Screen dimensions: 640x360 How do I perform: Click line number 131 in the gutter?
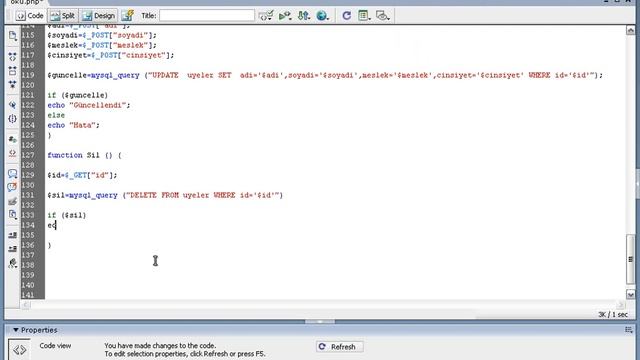tap(28, 195)
